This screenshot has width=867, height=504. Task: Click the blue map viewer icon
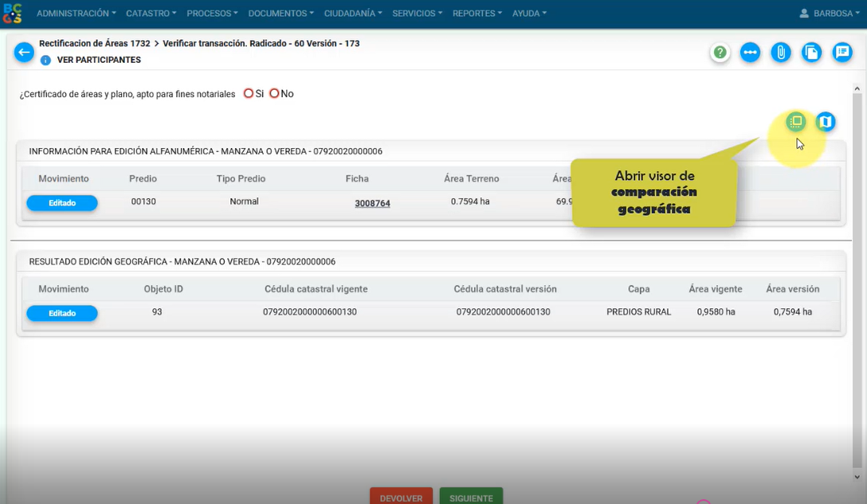826,122
